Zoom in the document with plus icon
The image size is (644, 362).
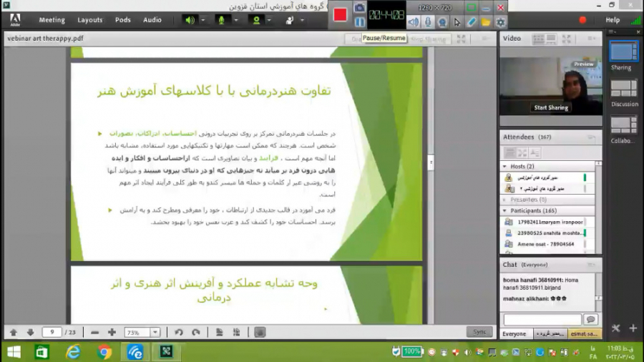tap(112, 333)
